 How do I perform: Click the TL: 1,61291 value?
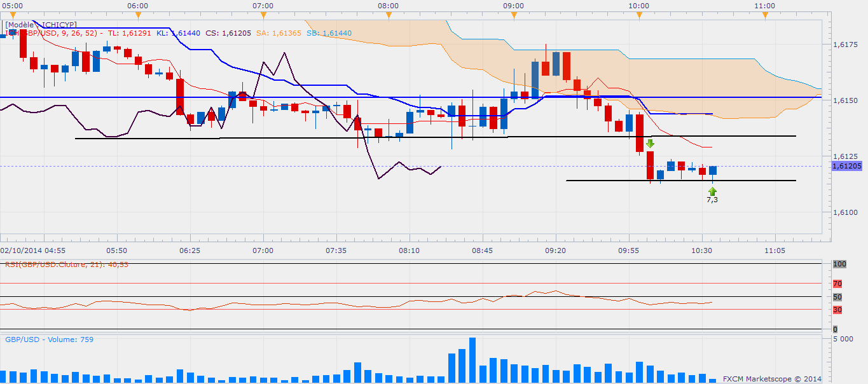pos(130,33)
